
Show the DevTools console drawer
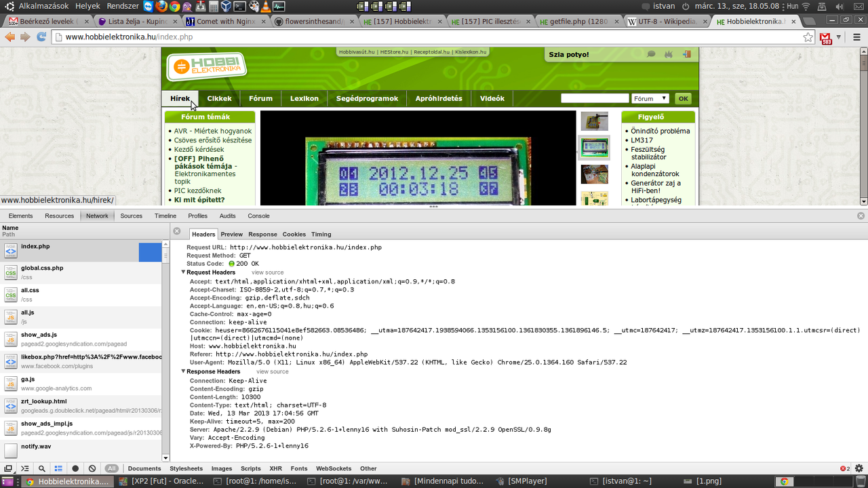pyautogui.click(x=25, y=468)
